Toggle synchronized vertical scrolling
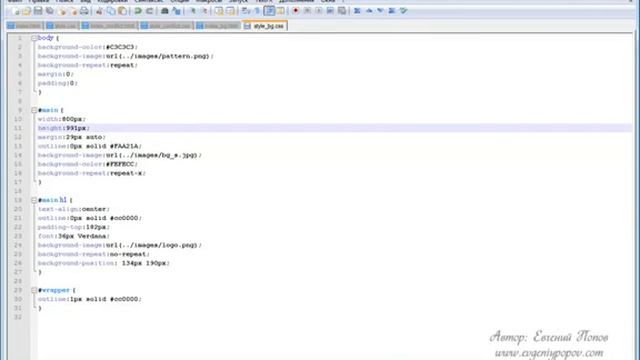The height and width of the screenshot is (360, 640). (x=219, y=11)
